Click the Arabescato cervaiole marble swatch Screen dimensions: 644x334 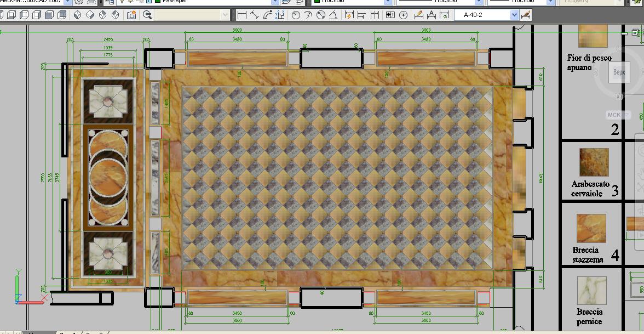pos(594,162)
